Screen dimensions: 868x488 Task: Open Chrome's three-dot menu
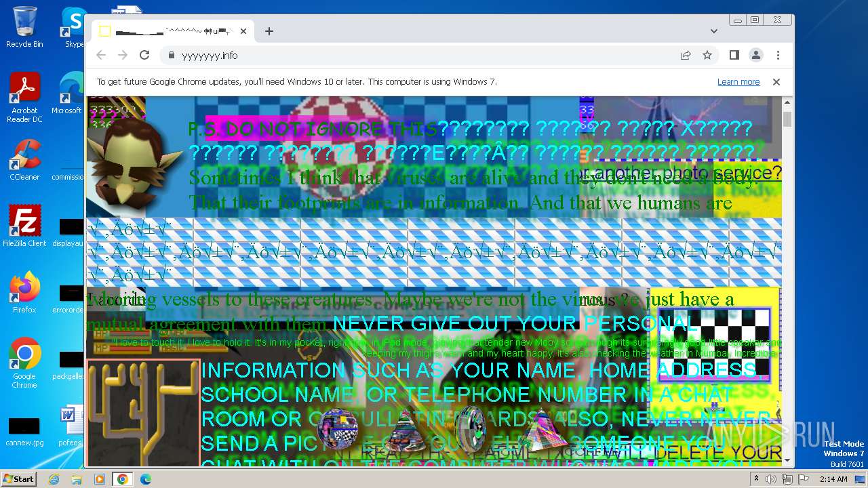click(x=778, y=55)
